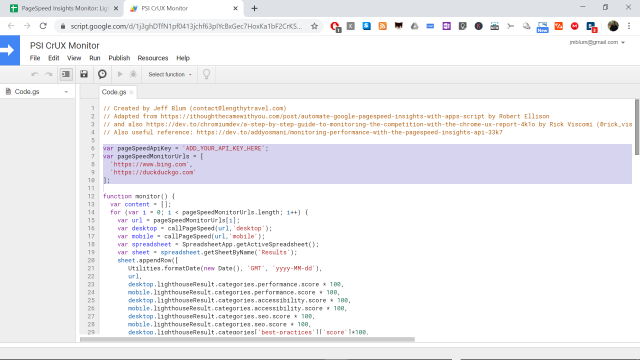Image resolution: width=640 pixels, height=360 pixels.
Task: Click line number 14 in the gutter
Action: click(x=91, y=212)
